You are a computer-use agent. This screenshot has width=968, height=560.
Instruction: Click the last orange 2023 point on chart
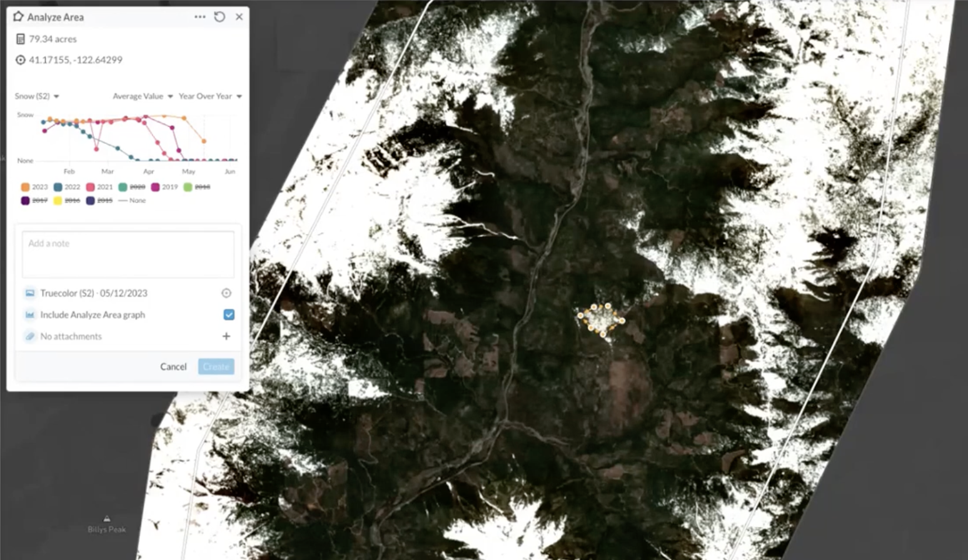point(203,140)
